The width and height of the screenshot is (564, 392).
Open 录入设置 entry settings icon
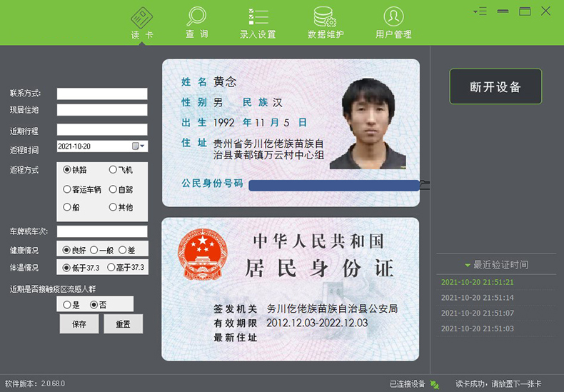point(257,16)
